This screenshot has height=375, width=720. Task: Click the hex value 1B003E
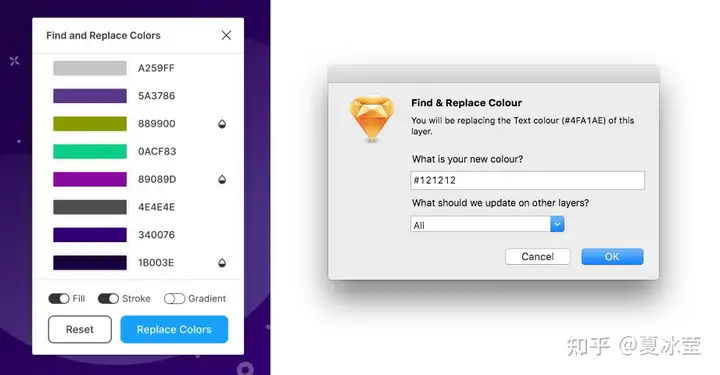coord(156,263)
